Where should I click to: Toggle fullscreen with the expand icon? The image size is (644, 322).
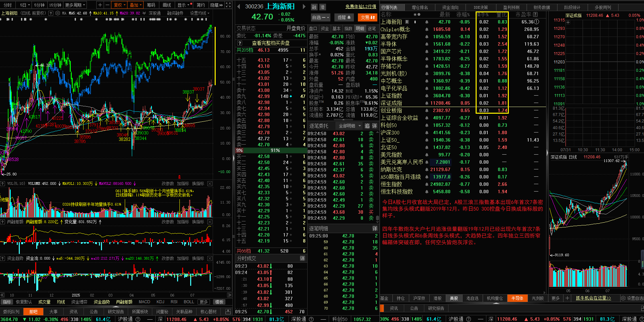[x=228, y=5]
